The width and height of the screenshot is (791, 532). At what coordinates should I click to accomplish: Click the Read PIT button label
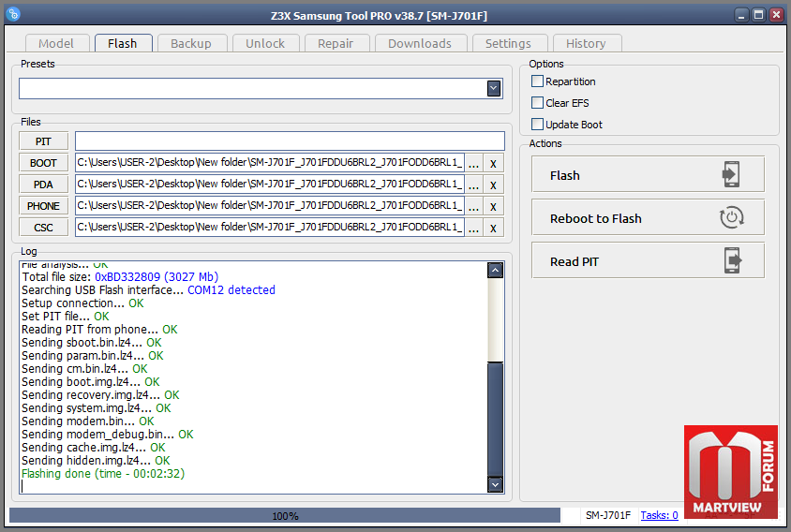coord(575,261)
